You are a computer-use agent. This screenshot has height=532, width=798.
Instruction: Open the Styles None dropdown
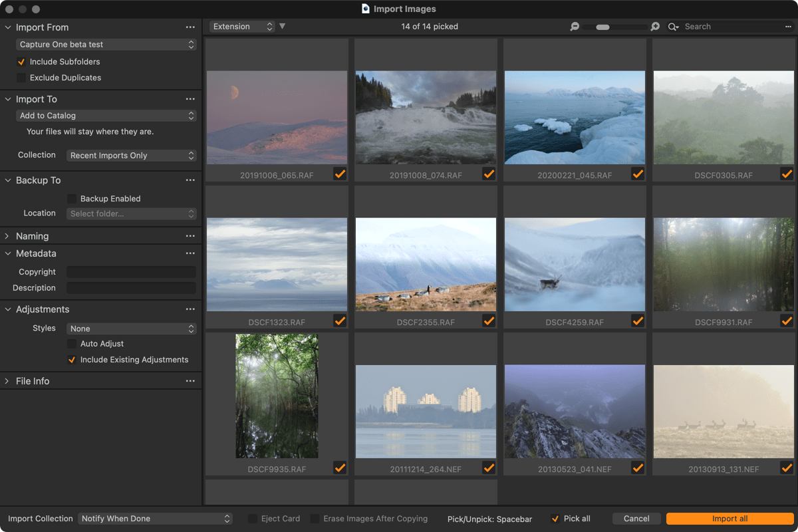(132, 329)
